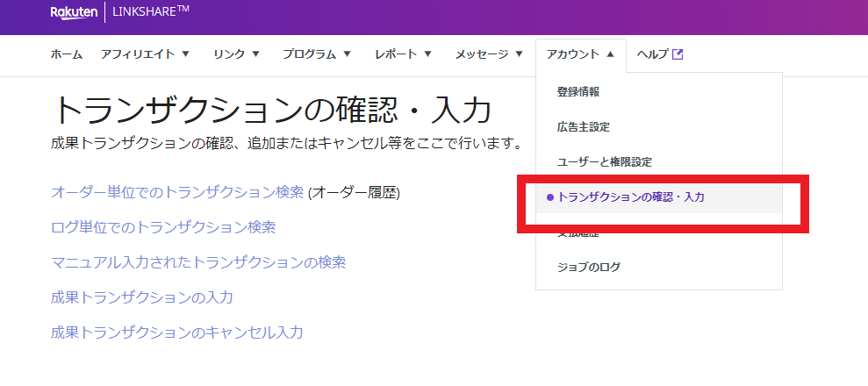This screenshot has height=386, width=868.
Task: Expand the プログラム dropdown menu
Action: pyautogui.click(x=316, y=54)
